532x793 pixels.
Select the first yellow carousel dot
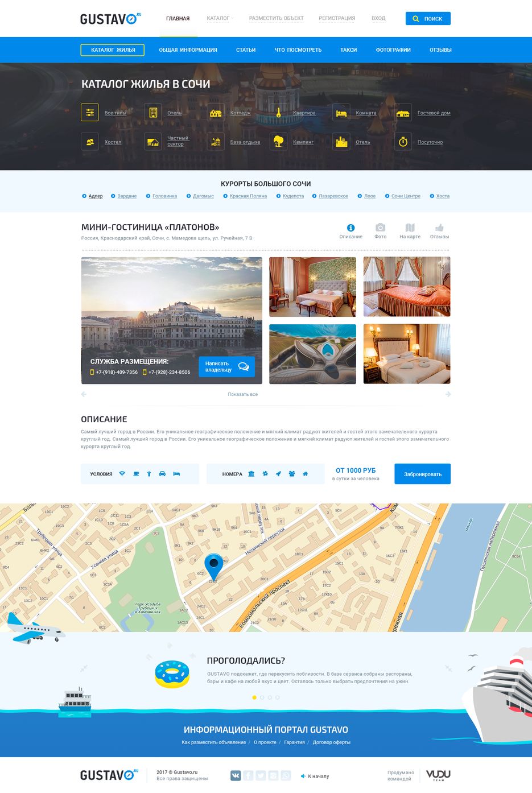pyautogui.click(x=254, y=697)
